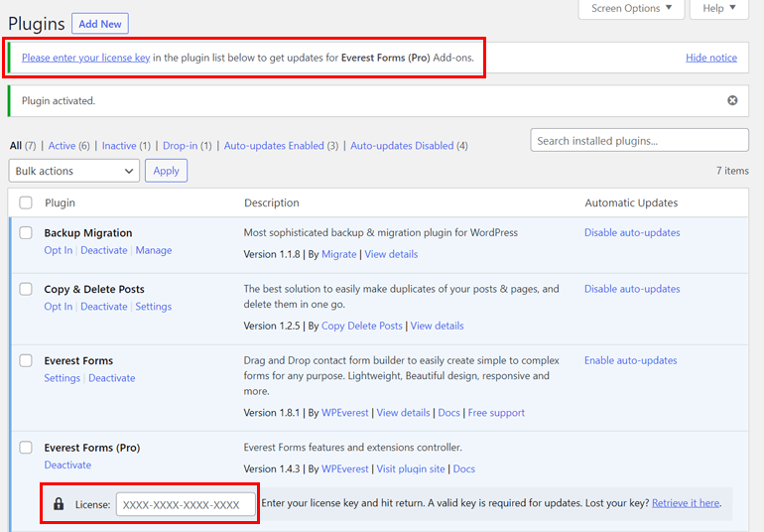Filter by Auto-updates Enabled
764x532 pixels.
[274, 145]
